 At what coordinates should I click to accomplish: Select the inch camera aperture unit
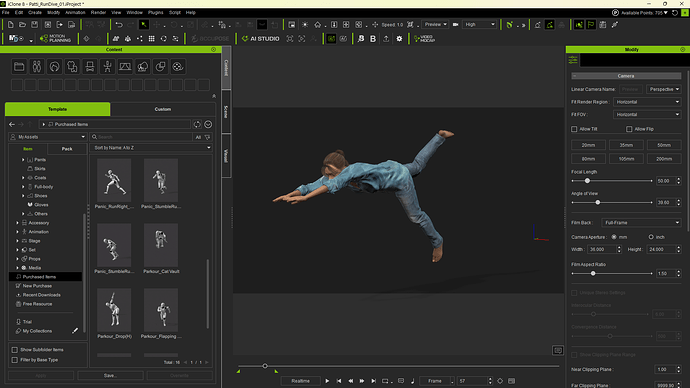coord(651,237)
